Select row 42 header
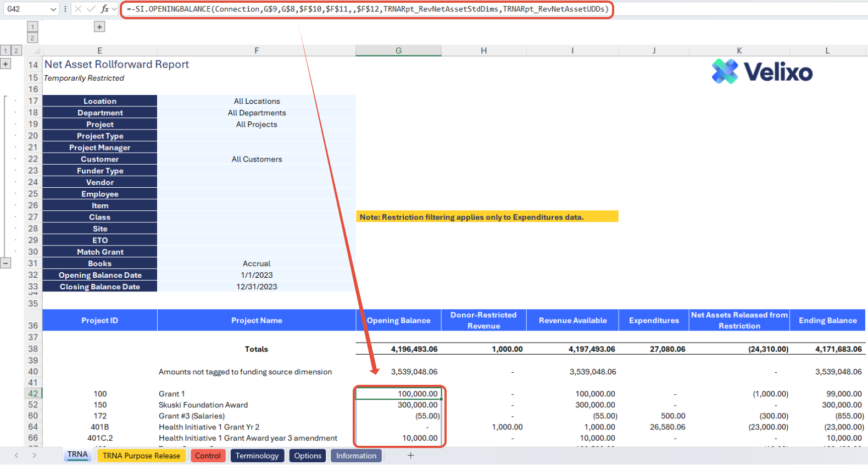The image size is (868, 465). [x=33, y=394]
